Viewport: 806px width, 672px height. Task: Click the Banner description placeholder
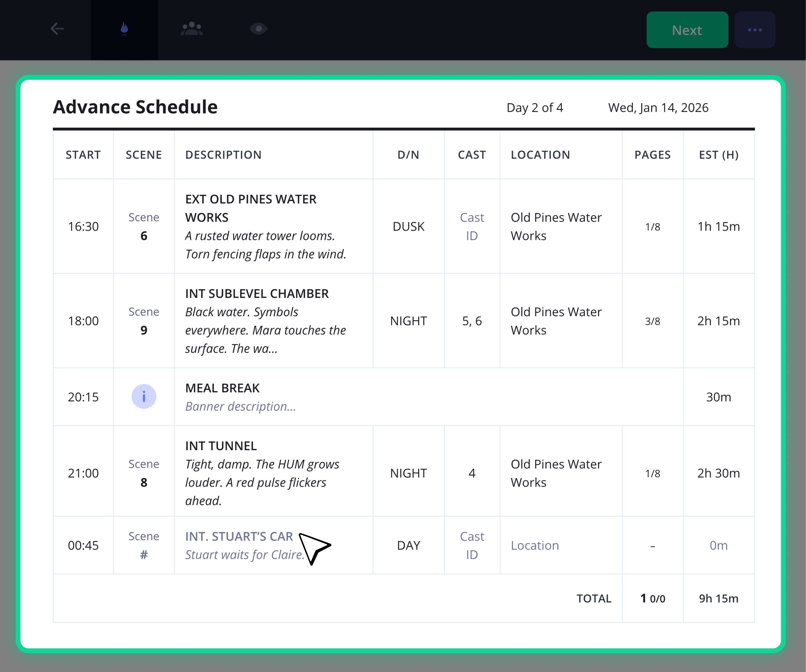pyautogui.click(x=241, y=407)
